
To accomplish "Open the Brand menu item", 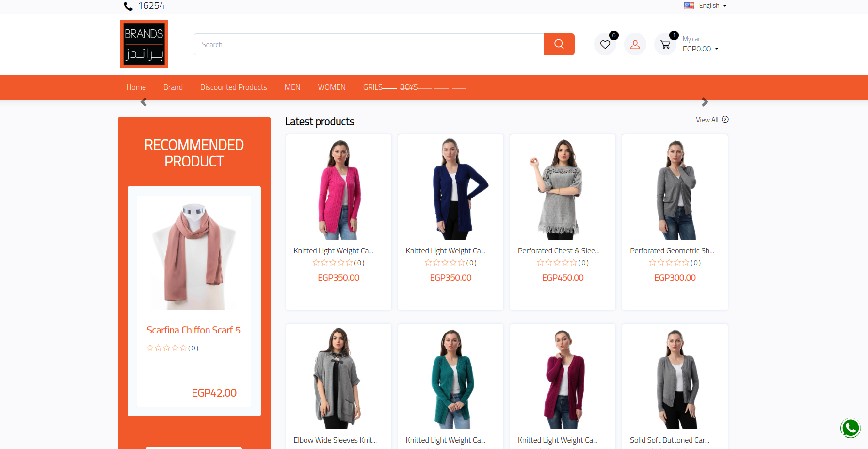I will click(x=173, y=87).
